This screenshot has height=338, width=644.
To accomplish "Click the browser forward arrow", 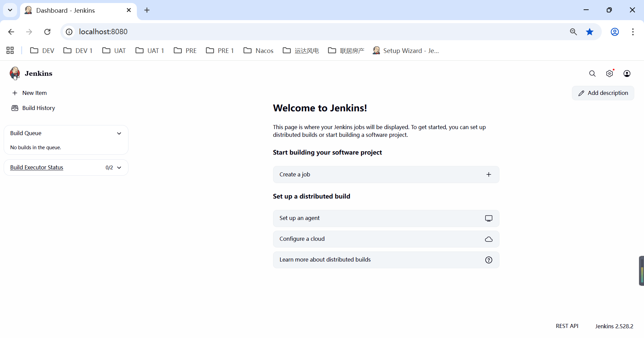I will tap(29, 32).
